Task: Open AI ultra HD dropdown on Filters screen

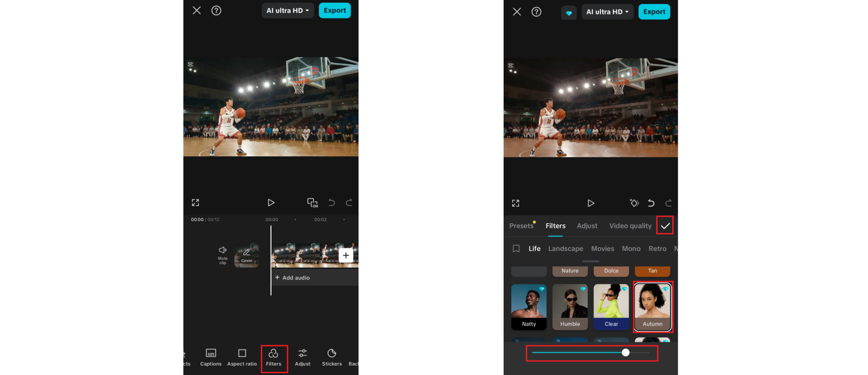Action: [x=607, y=12]
